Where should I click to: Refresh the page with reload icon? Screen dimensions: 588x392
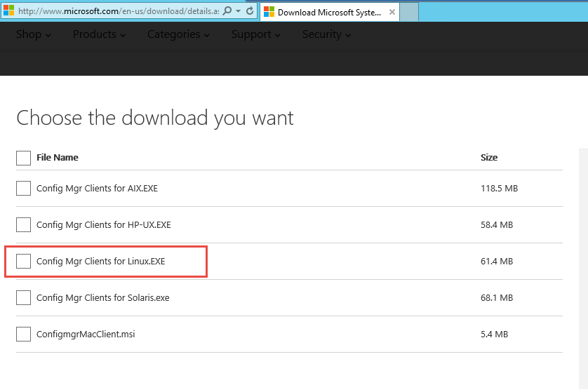(250, 11)
